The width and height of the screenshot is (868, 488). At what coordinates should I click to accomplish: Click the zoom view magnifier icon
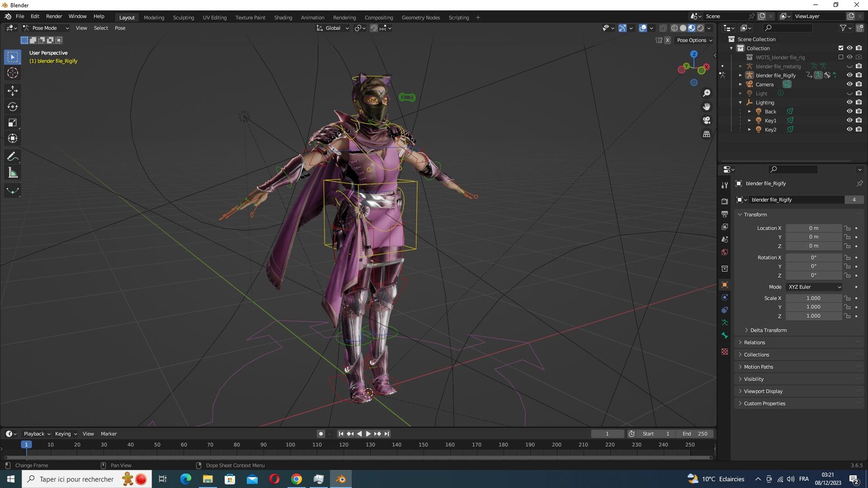point(706,93)
